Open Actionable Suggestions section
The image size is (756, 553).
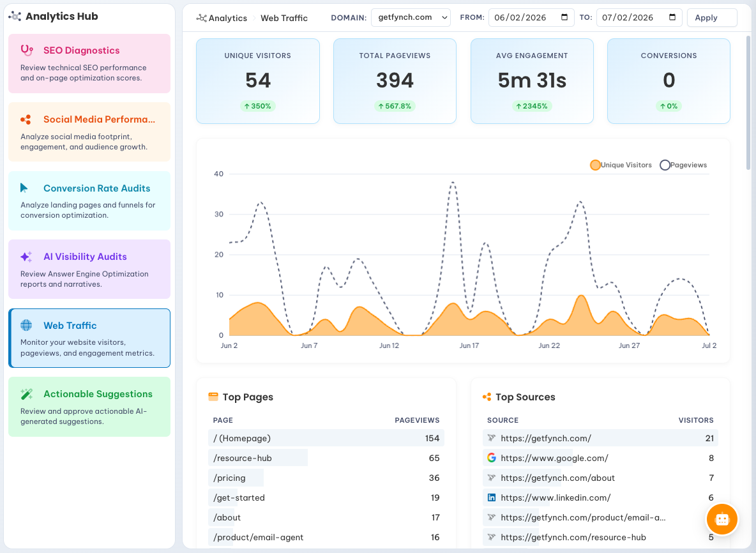click(89, 406)
